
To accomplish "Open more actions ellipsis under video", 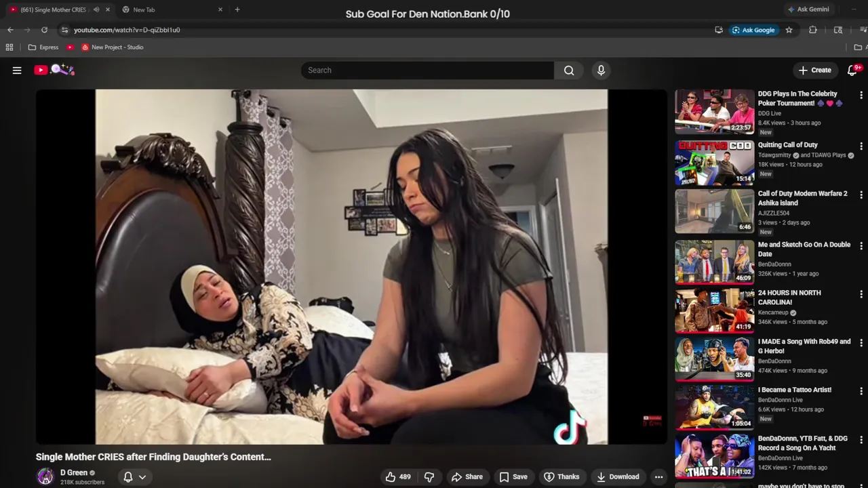I will click(658, 476).
